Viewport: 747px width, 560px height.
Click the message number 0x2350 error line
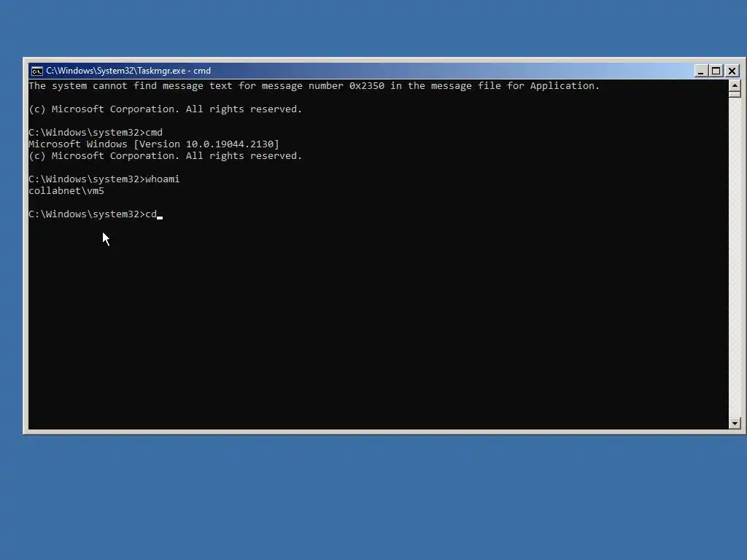[314, 86]
